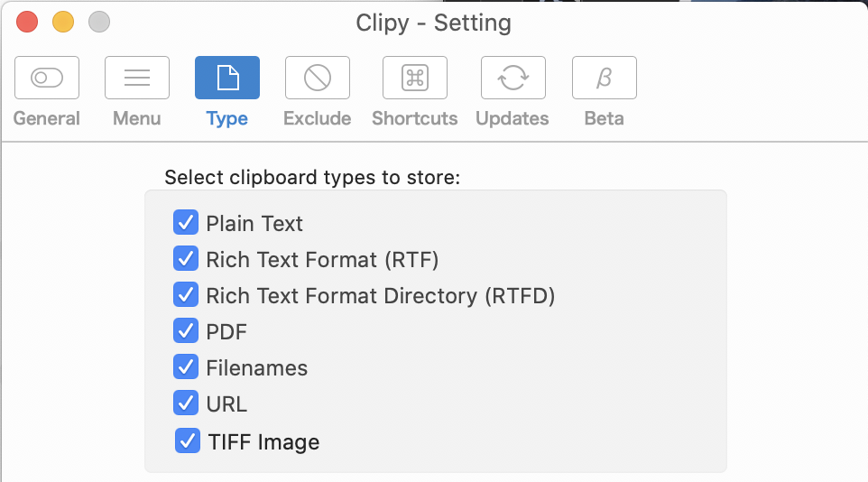Open the Updates refresh icon
Screen dimensions: 868x482
click(512, 78)
